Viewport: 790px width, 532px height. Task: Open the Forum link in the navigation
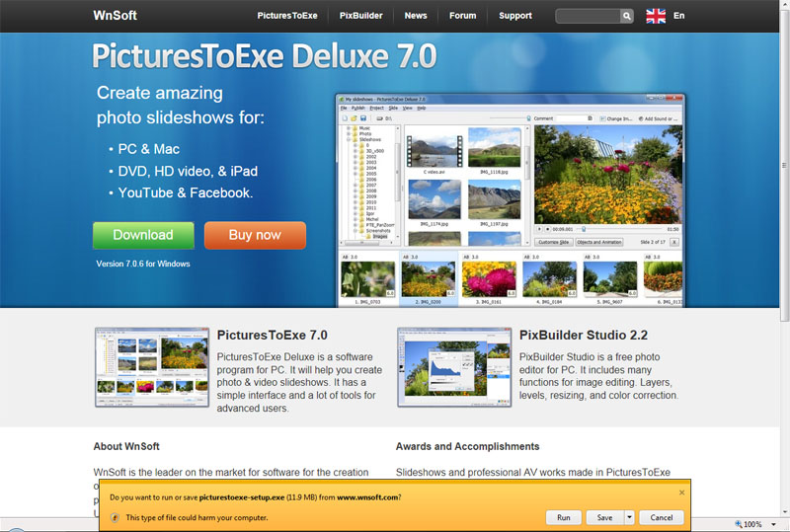[462, 16]
